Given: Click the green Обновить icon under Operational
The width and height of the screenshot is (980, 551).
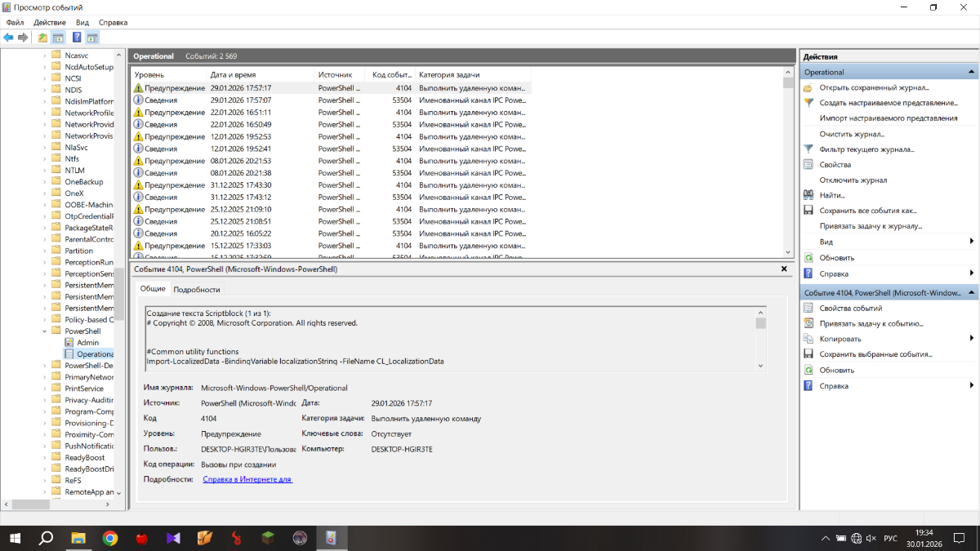Looking at the screenshot, I should coord(808,258).
